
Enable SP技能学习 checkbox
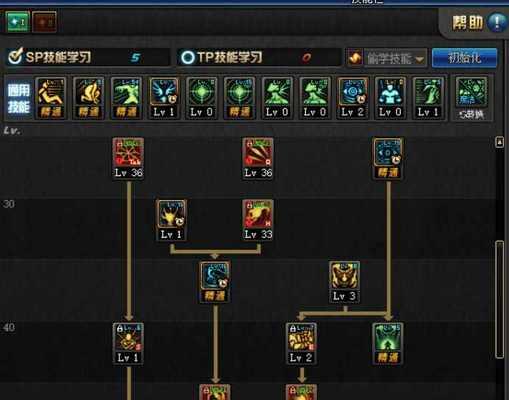[x=15, y=57]
